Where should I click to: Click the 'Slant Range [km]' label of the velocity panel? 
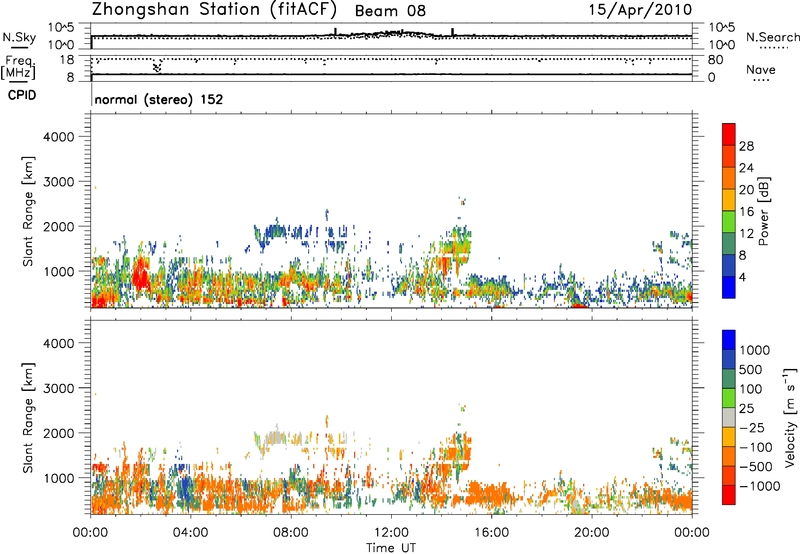point(28,418)
